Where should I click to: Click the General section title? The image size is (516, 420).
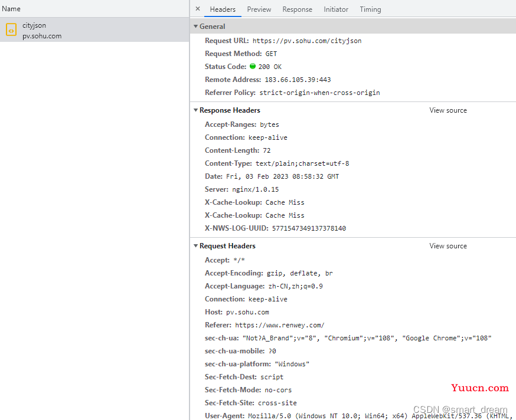coord(213,27)
